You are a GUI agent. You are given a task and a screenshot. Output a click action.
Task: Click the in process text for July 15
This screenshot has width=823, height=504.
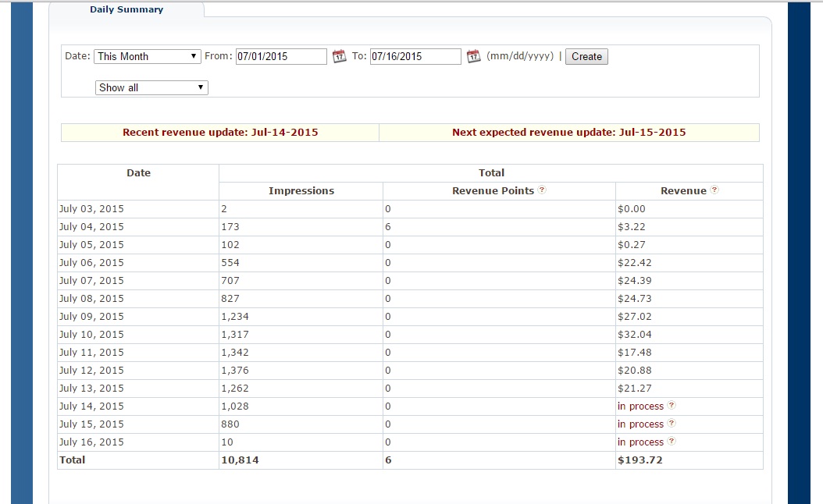(640, 424)
